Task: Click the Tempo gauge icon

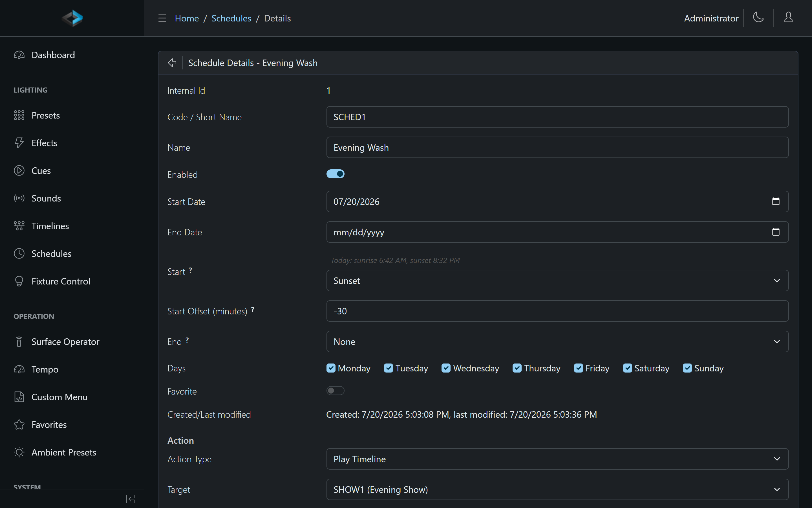Action: pyautogui.click(x=19, y=369)
